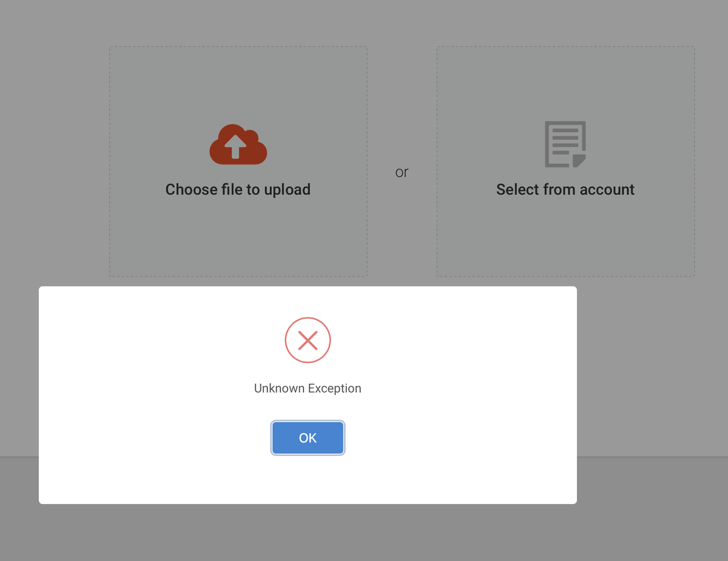The image size is (728, 561).
Task: Click the cloud upload icon
Action: (238, 144)
